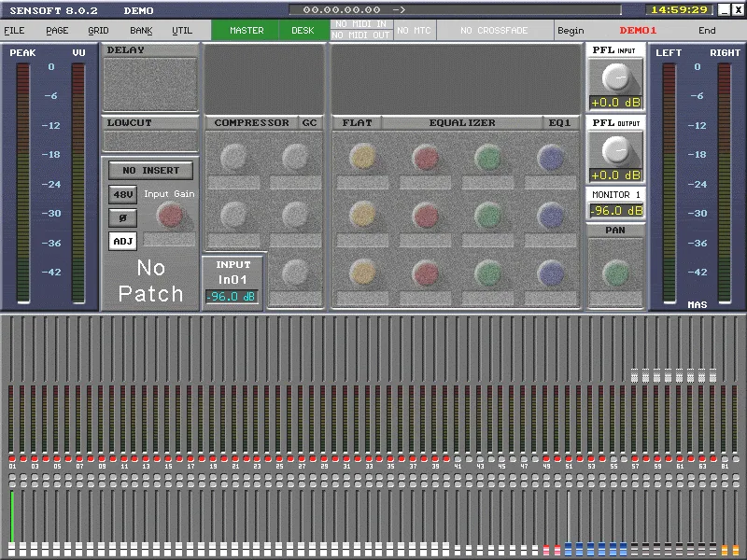Click the top-row yellow equalizer knob
The image size is (747, 560).
pos(362,156)
